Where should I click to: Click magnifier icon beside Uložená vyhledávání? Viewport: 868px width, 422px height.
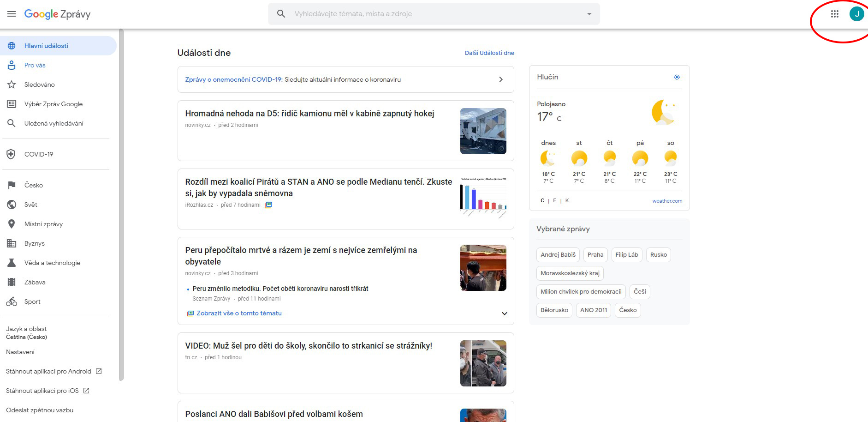[x=12, y=123]
